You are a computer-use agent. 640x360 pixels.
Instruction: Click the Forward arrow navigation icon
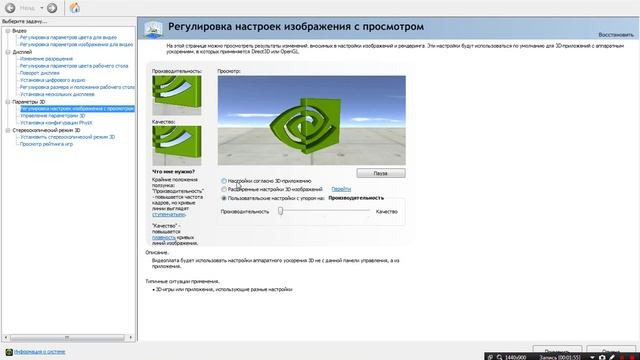pyautogui.click(x=52, y=8)
